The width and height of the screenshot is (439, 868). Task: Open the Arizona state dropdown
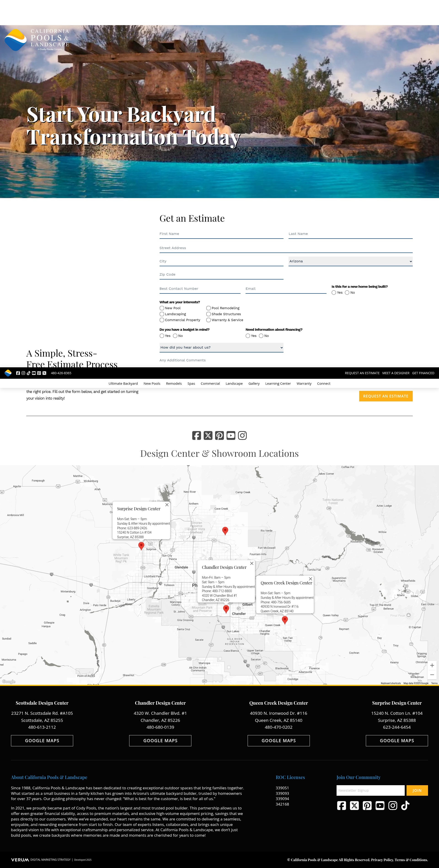(350, 261)
